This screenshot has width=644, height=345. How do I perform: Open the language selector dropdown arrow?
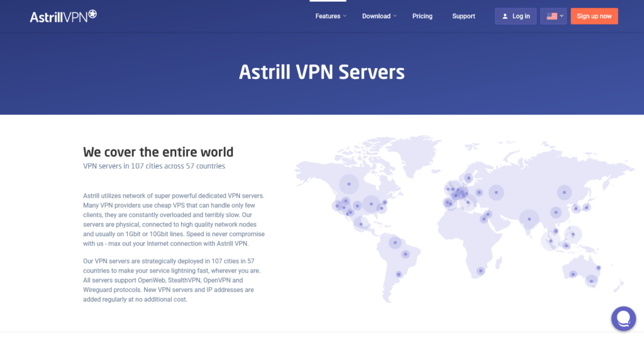pyautogui.click(x=562, y=16)
